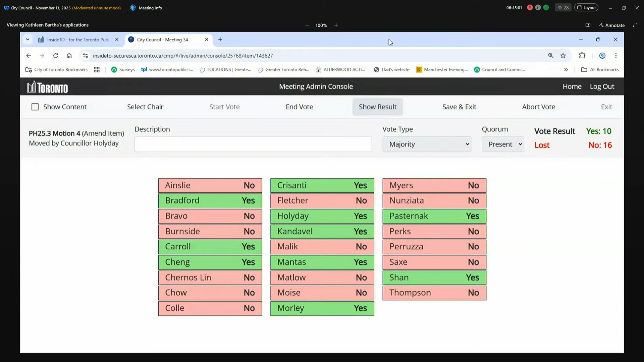
Task: Open the Chrome profile avatar icon
Action: tap(602, 56)
